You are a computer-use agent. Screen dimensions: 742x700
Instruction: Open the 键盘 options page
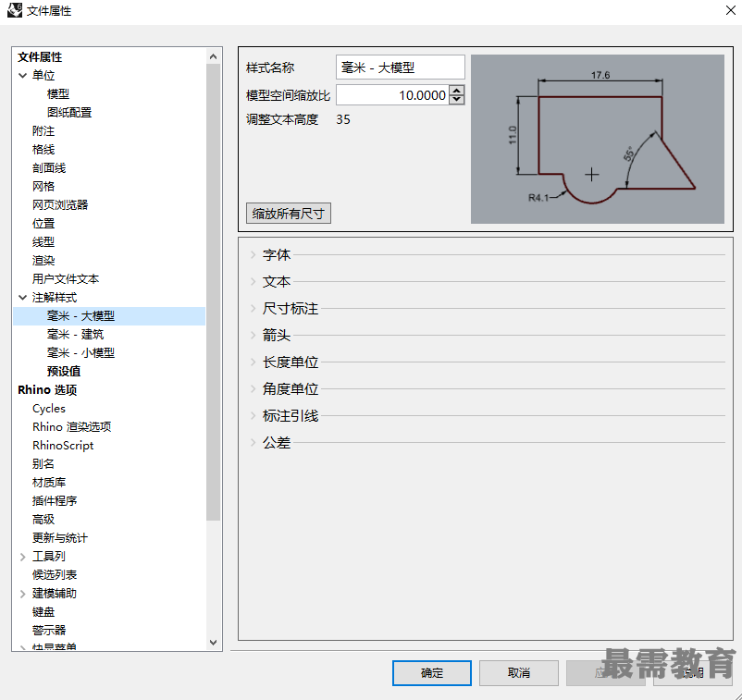pos(43,612)
